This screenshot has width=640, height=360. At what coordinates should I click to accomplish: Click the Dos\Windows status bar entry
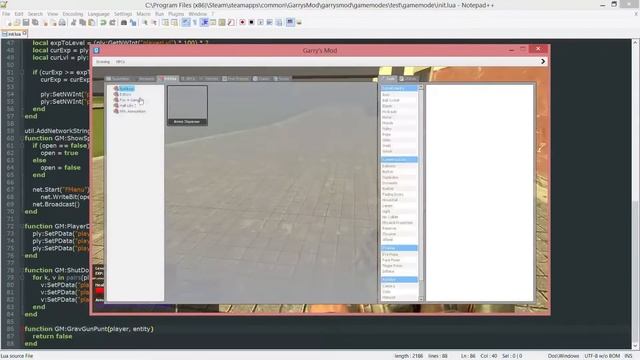[563, 356]
